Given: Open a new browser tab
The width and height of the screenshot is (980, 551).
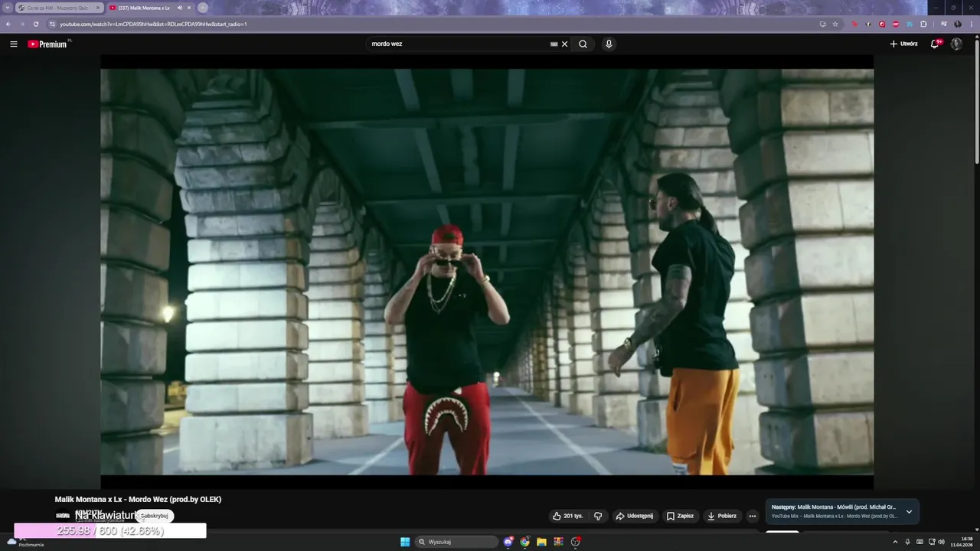Looking at the screenshot, I should click(203, 8).
